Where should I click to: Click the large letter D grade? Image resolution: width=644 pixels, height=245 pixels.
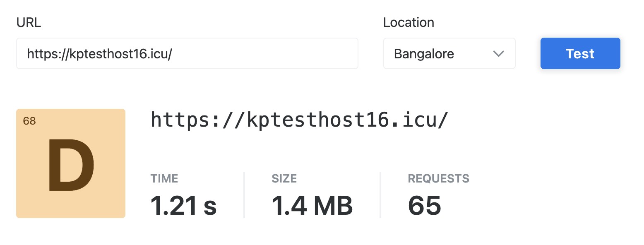pyautogui.click(x=71, y=166)
